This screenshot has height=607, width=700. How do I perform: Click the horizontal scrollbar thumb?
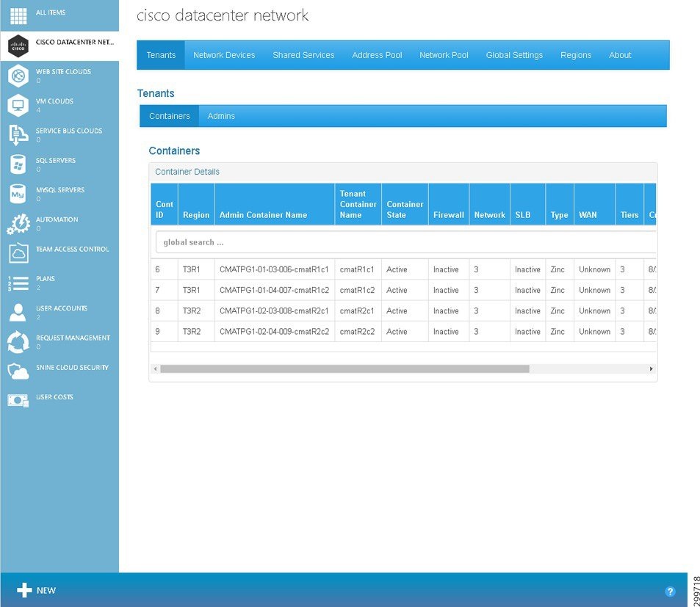tap(344, 369)
